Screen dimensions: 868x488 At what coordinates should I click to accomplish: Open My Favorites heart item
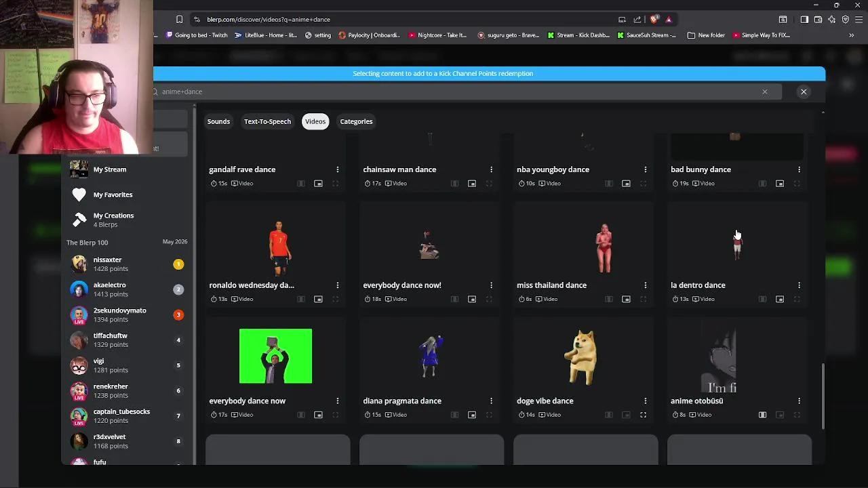(113, 195)
